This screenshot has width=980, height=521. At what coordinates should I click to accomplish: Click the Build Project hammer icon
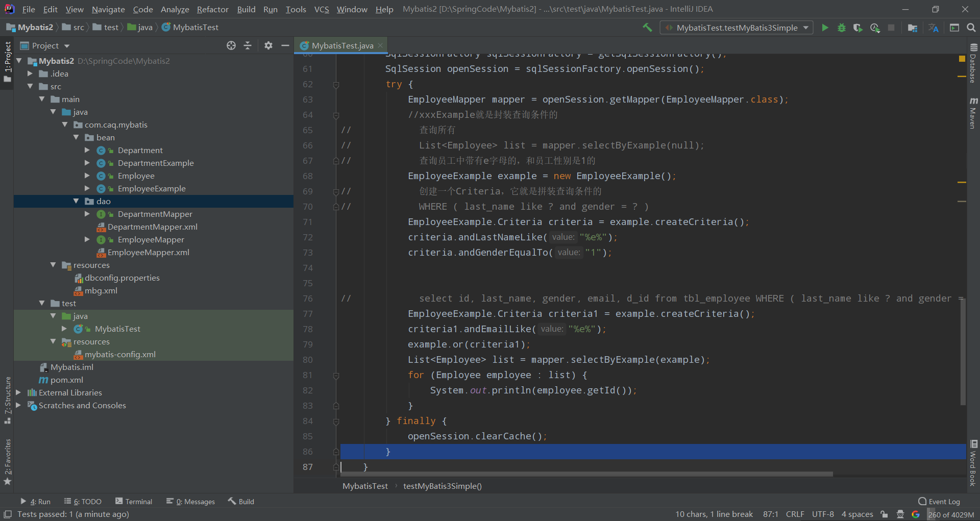click(x=647, y=28)
